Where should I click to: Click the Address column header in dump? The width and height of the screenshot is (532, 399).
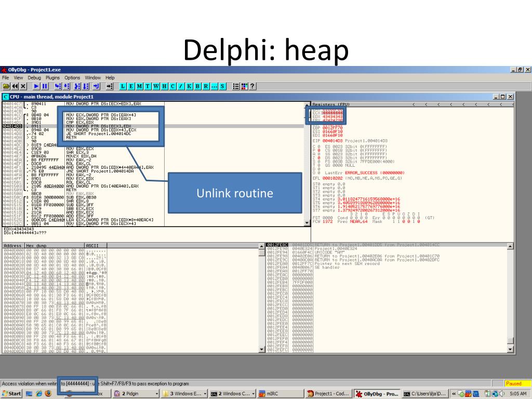[12, 245]
